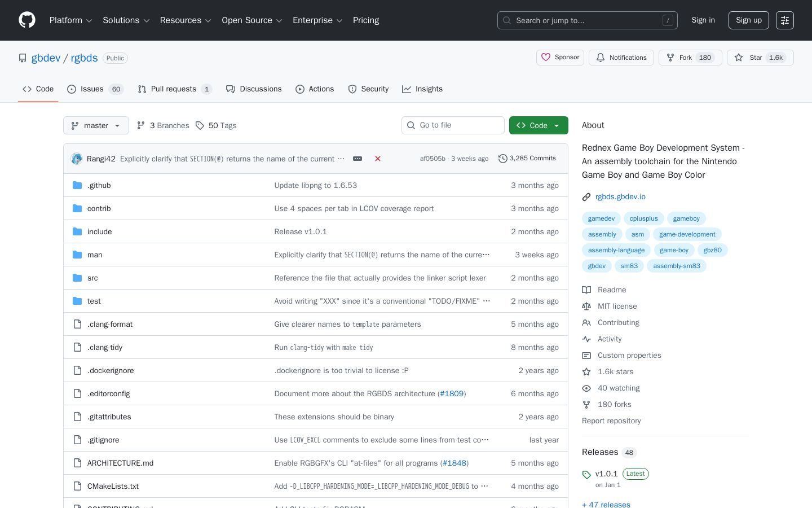The image size is (812, 508).
Task: Click Report repository link
Action: click(611, 421)
